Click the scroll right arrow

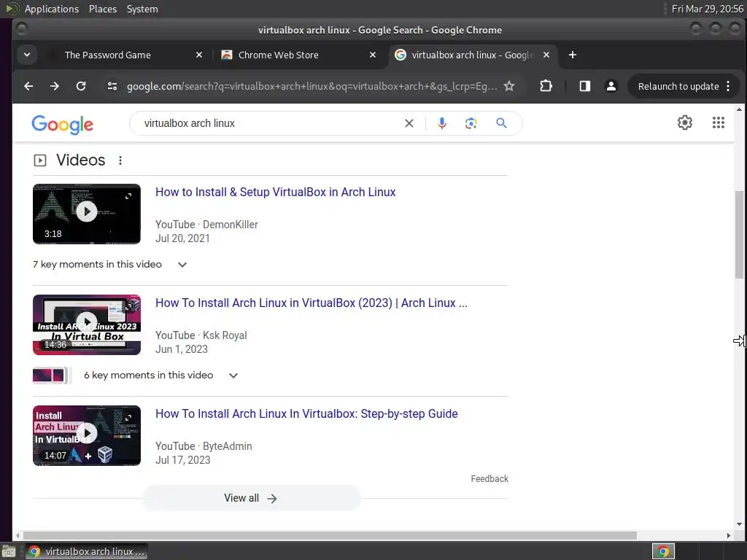click(x=729, y=535)
